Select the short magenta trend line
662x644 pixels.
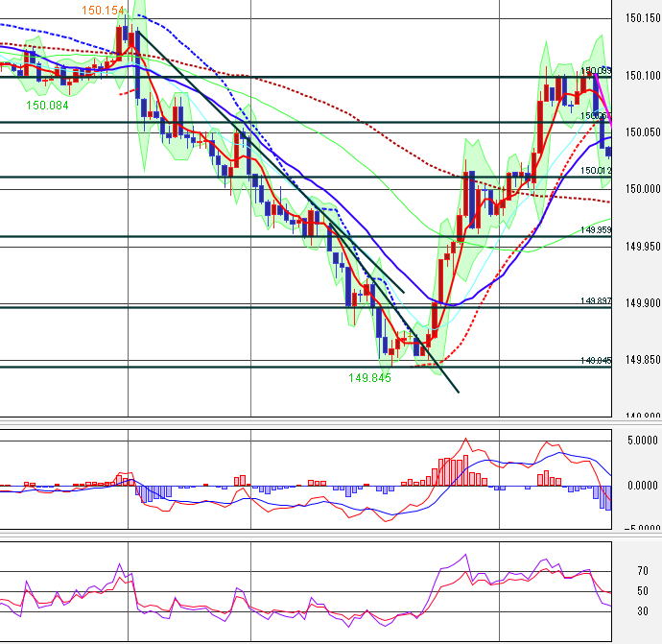pyautogui.click(x=603, y=100)
